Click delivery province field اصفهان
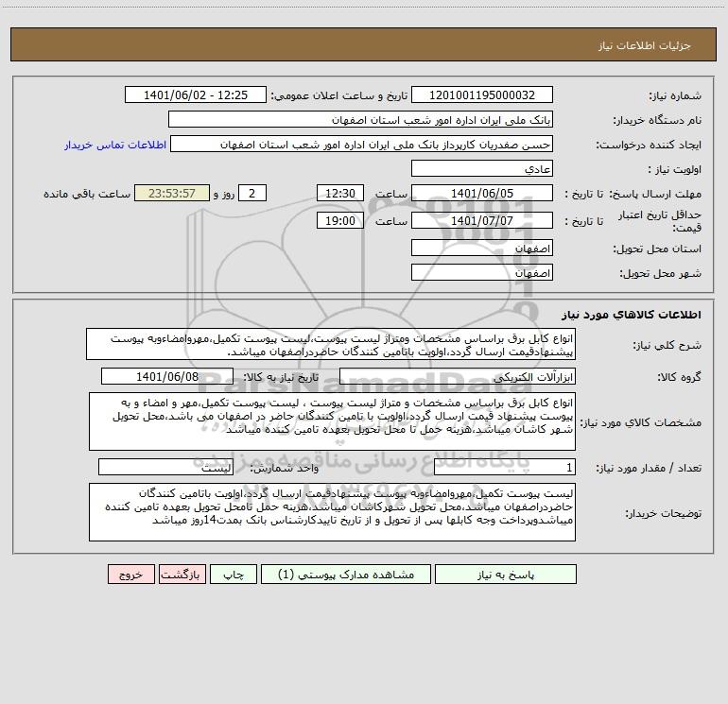The width and height of the screenshot is (728, 704). [482, 249]
